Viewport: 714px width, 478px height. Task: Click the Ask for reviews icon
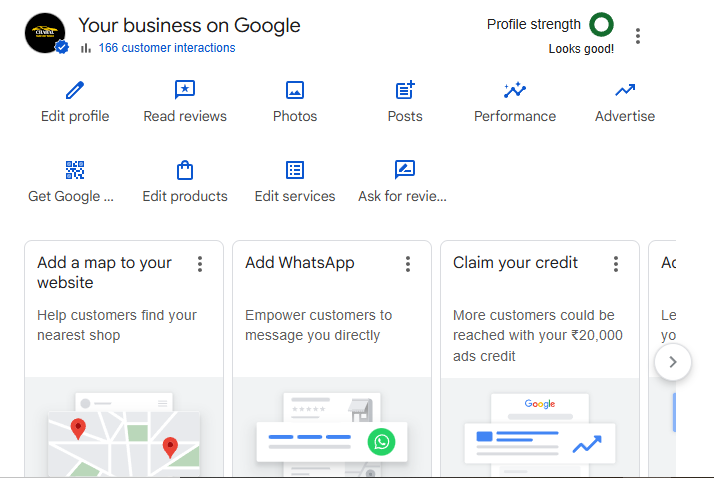point(404,170)
